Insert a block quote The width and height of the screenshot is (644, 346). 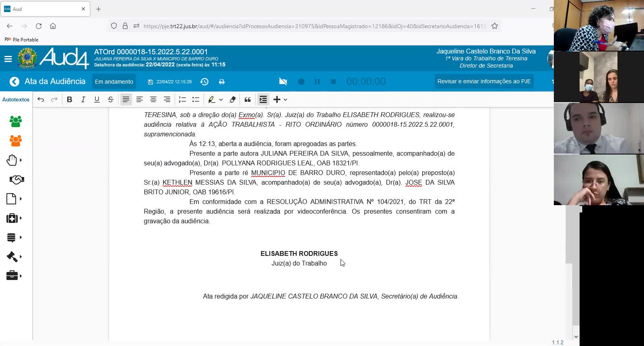[248, 99]
